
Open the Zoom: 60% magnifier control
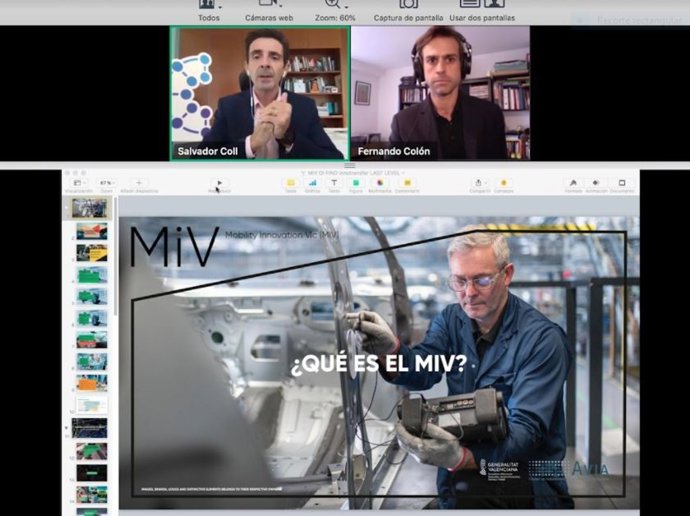(332, 4)
